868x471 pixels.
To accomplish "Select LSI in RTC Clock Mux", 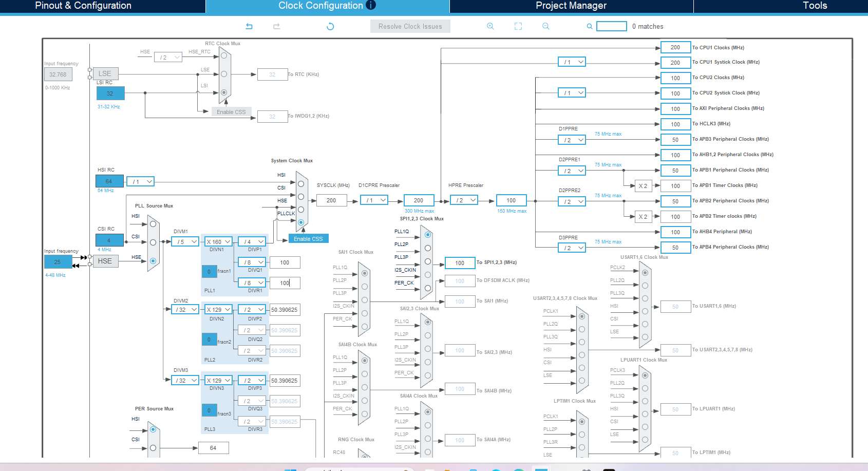I will (224, 92).
